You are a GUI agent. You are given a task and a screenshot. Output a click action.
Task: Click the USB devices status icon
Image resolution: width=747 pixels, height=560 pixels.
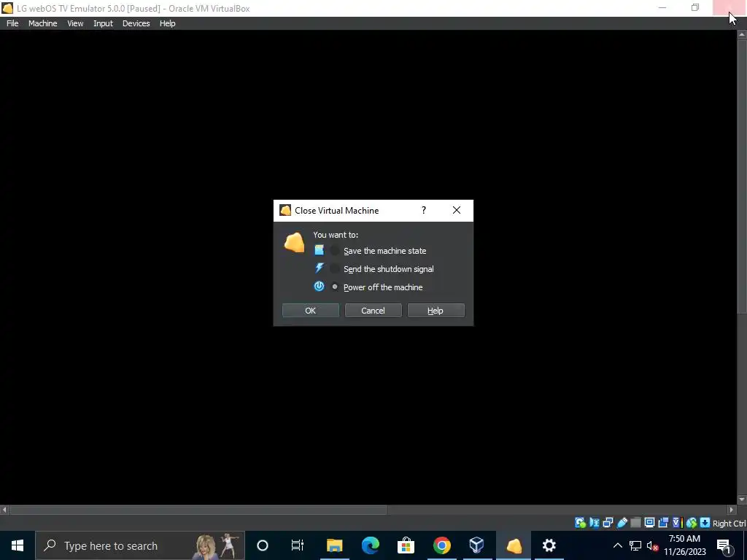[x=622, y=523]
